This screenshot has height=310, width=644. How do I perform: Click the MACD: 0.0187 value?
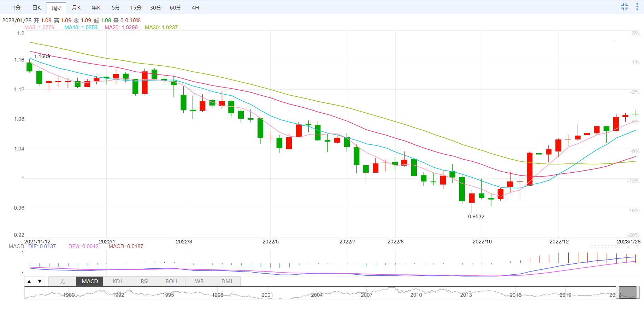coord(126,246)
